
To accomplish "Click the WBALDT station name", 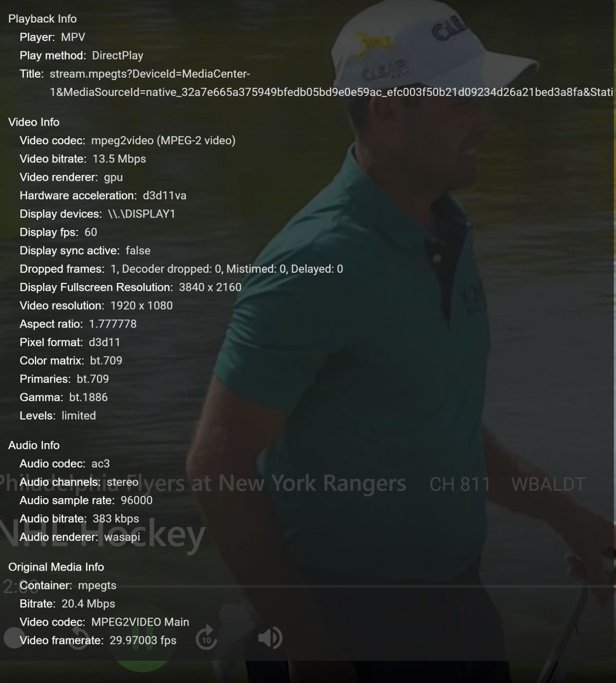I will point(548,484).
